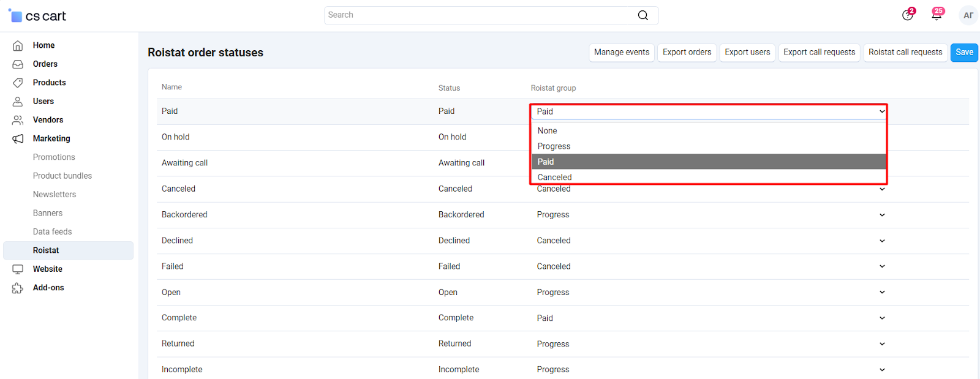The image size is (980, 379).
Task: Click the Complete status cell
Action: (x=456, y=318)
